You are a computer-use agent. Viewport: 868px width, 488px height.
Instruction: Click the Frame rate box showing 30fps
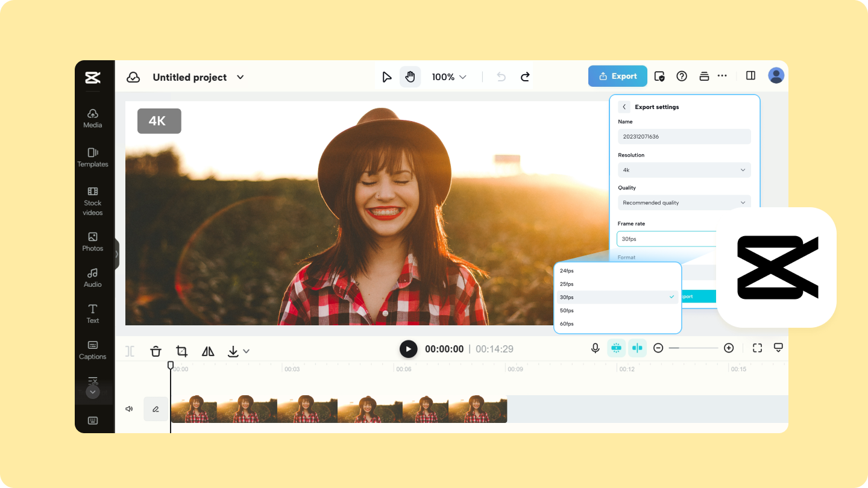(x=667, y=239)
